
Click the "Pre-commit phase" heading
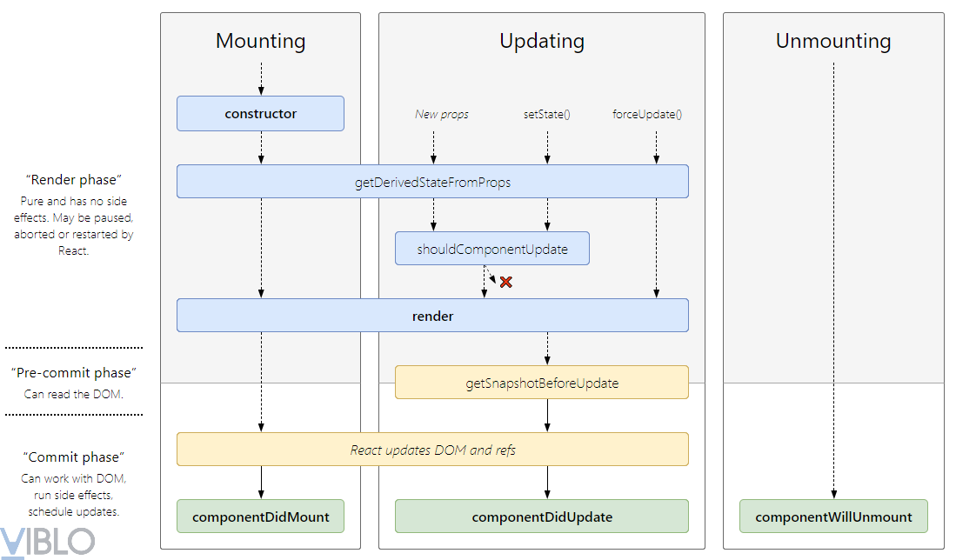coord(74,373)
